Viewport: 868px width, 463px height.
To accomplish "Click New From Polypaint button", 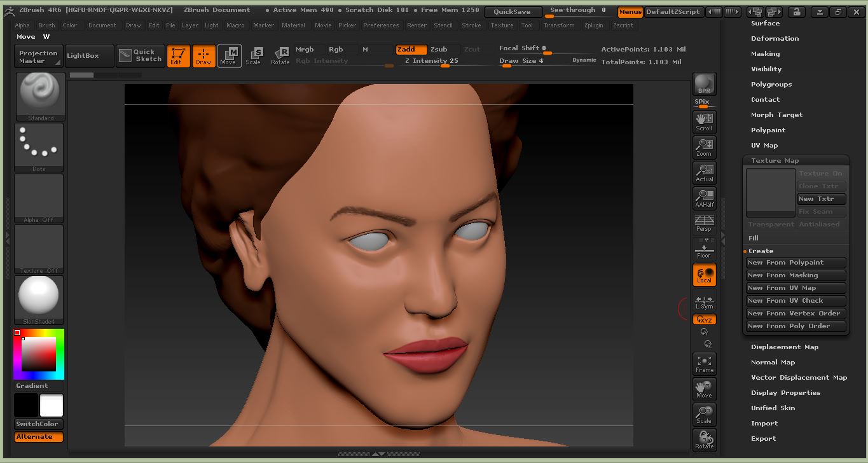I will (x=796, y=263).
